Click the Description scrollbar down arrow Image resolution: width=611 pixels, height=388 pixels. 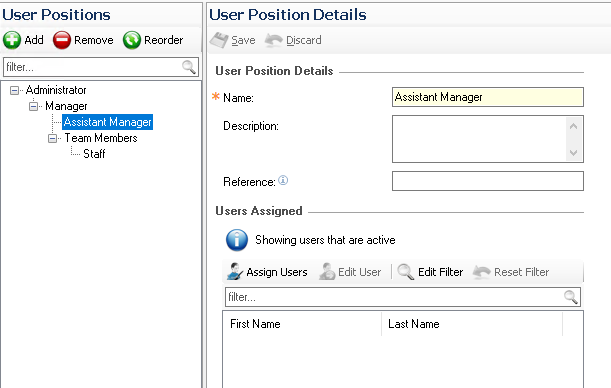click(574, 152)
